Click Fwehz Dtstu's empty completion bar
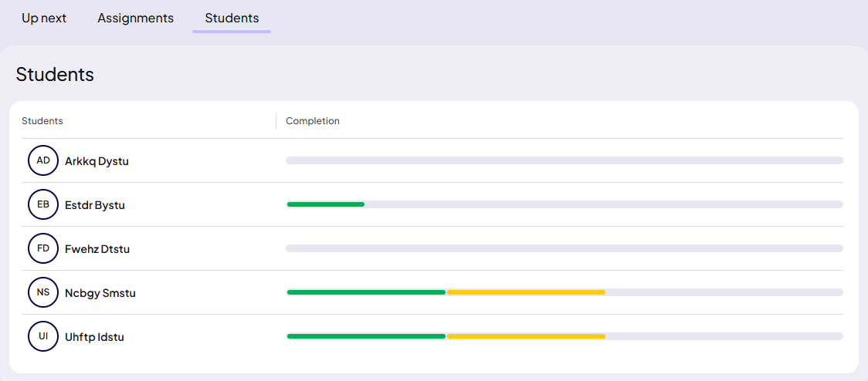868x381 pixels. click(564, 248)
